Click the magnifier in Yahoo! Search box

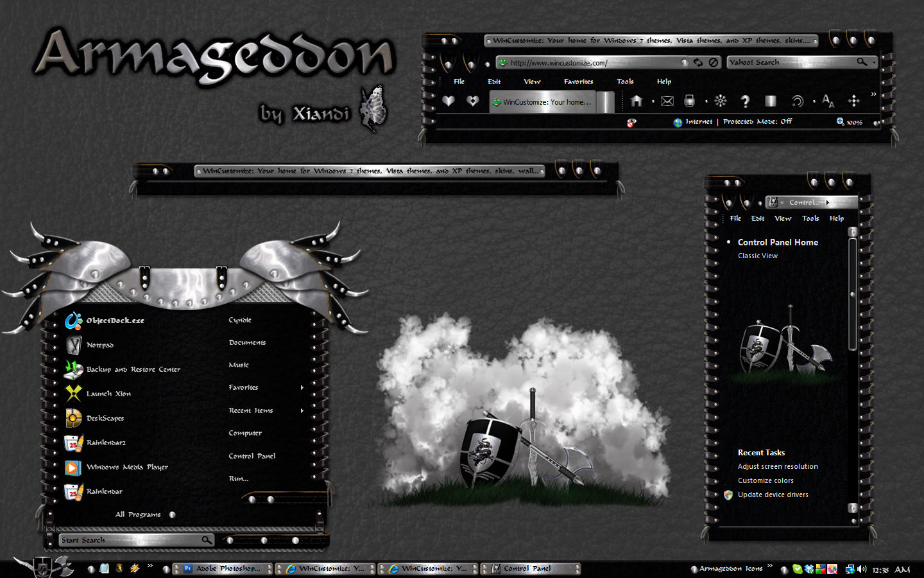point(862,62)
